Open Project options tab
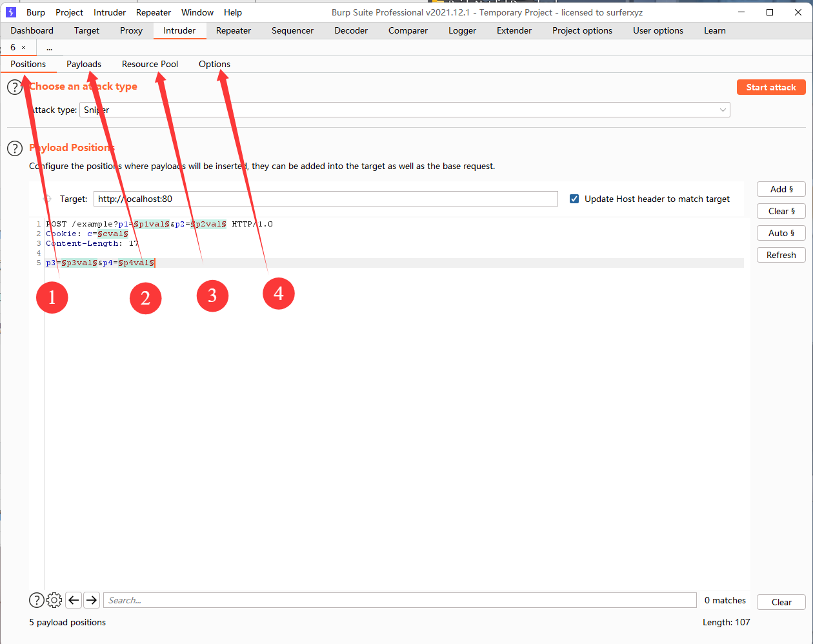This screenshot has height=644, width=813. coord(582,30)
